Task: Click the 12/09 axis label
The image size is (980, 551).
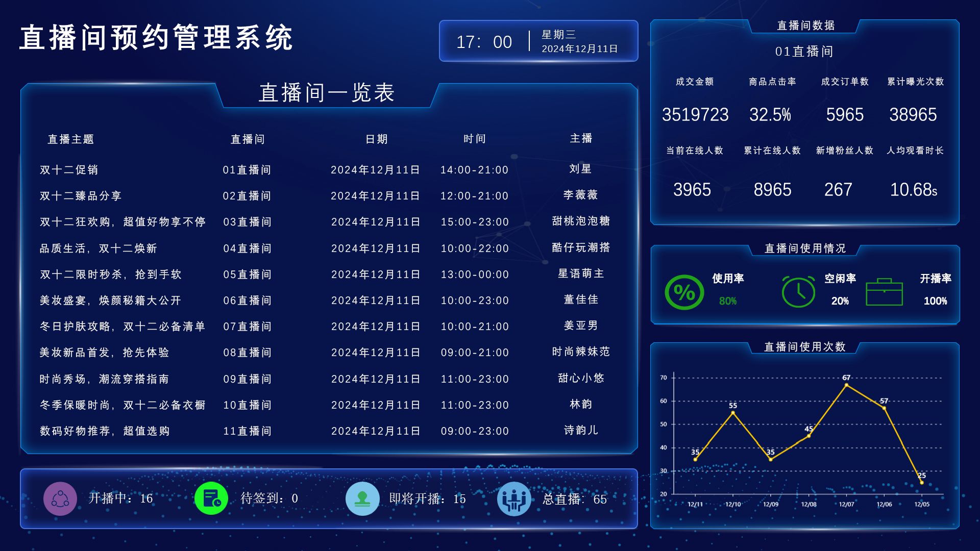Action: 771,504
